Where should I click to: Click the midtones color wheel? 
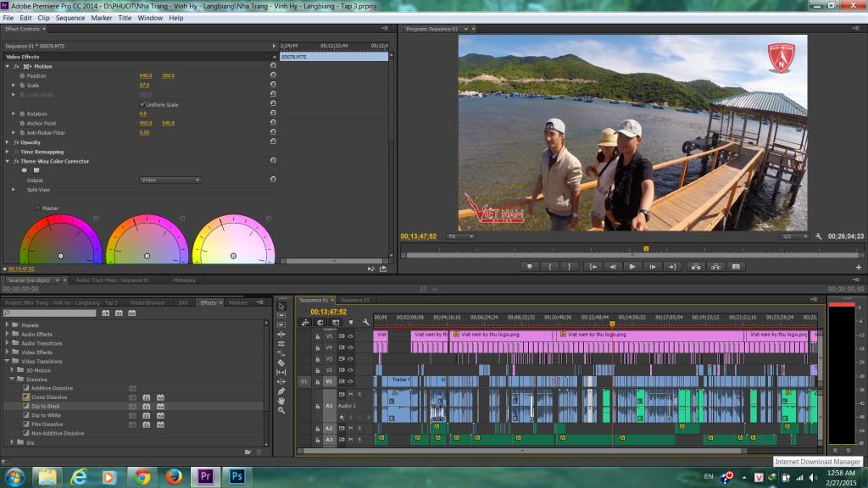[147, 240]
